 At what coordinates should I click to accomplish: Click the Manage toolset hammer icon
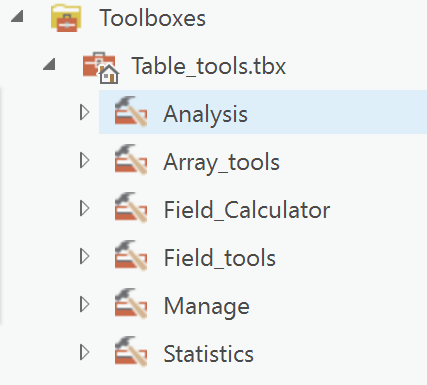pyautogui.click(x=131, y=303)
